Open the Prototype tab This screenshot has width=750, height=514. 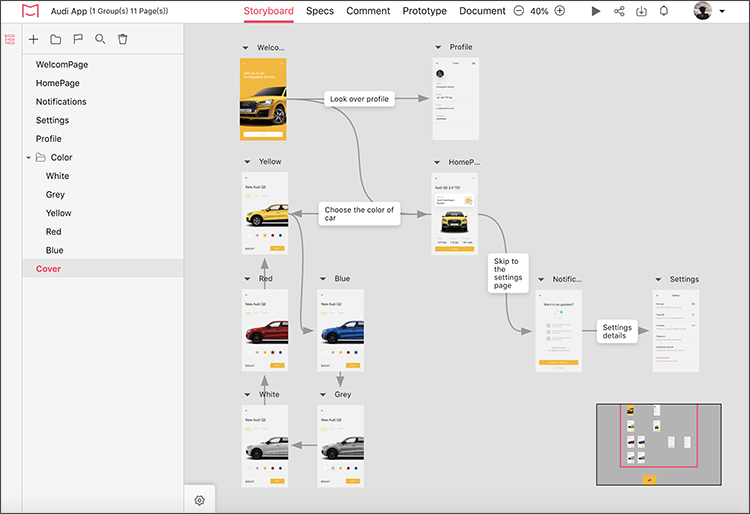tap(424, 11)
